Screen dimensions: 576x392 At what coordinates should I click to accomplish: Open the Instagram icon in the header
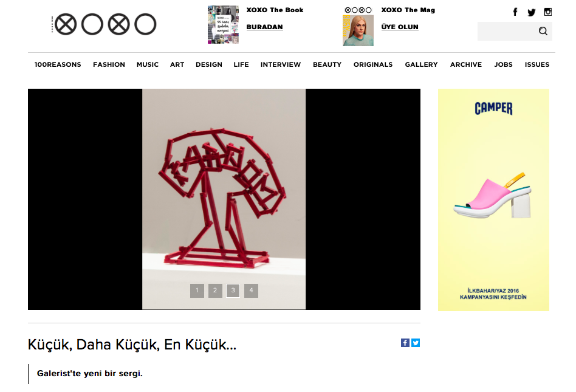(547, 12)
